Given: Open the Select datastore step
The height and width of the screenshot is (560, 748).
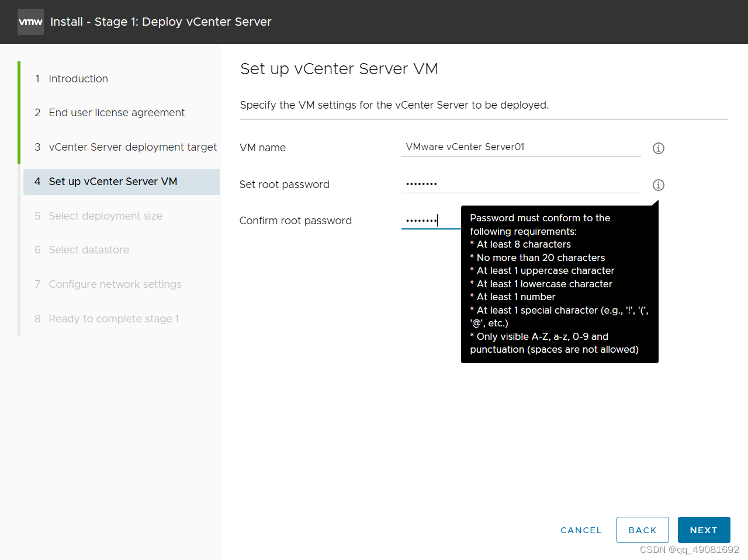Looking at the screenshot, I should [89, 250].
